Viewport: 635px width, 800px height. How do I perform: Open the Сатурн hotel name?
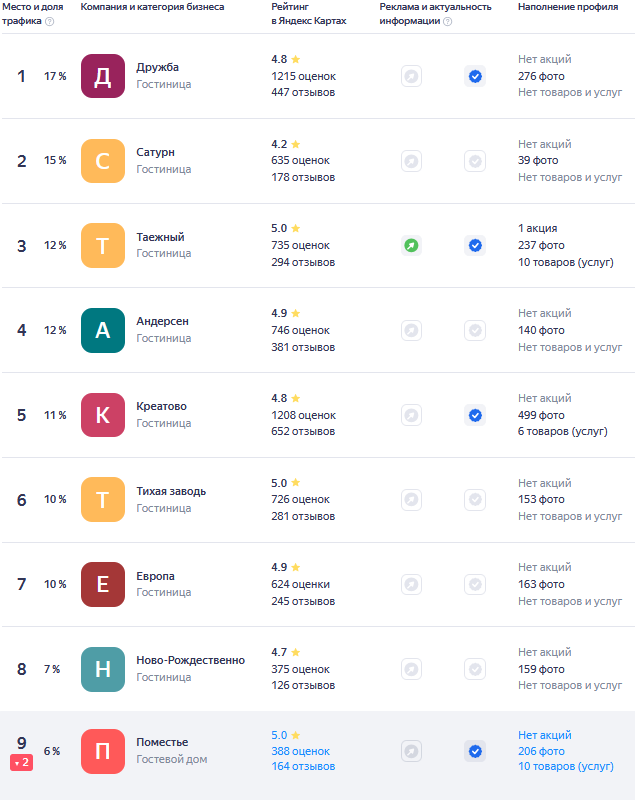pos(156,152)
